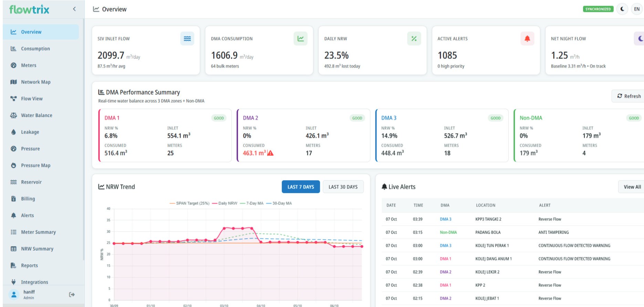Screen dimensions: 644x307
Task: Click the Daily NRW percent icon
Action: click(414, 39)
